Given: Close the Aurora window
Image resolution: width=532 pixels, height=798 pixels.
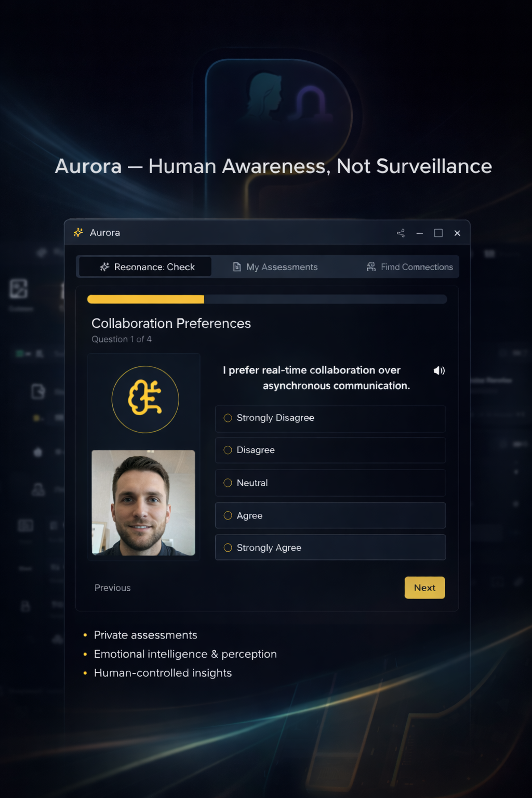Looking at the screenshot, I should point(457,233).
